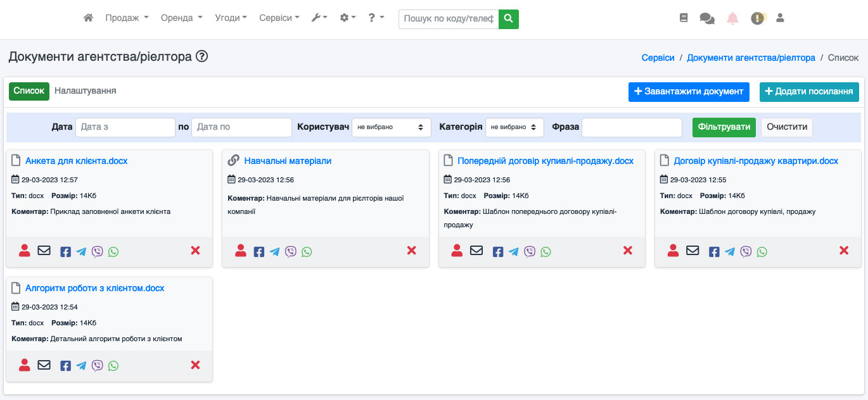The image size is (868, 400).
Task: Switch to the 'Налаштування' tab
Action: click(86, 91)
